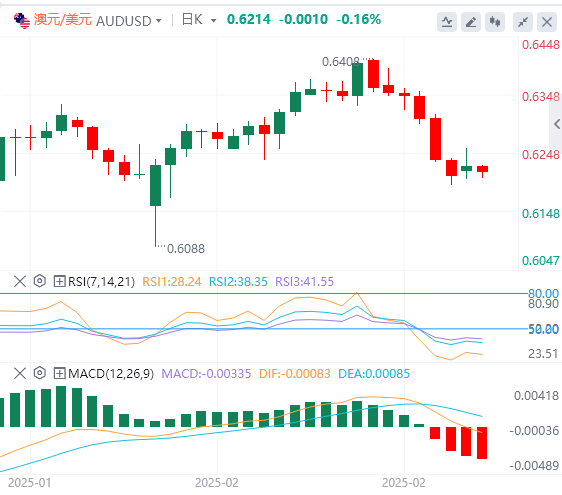Click the MACD(12,26,9) indicator label

click(111, 374)
